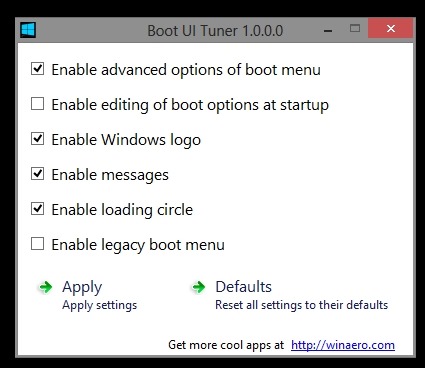Image resolution: width=425 pixels, height=368 pixels.
Task: Toggle Enable loading circle option
Action: point(37,209)
